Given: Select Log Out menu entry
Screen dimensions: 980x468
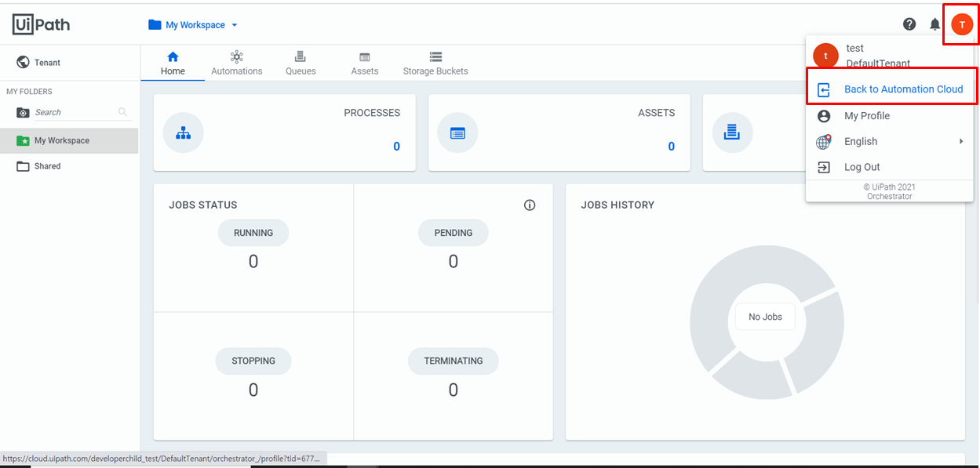Looking at the screenshot, I should tap(890, 167).
